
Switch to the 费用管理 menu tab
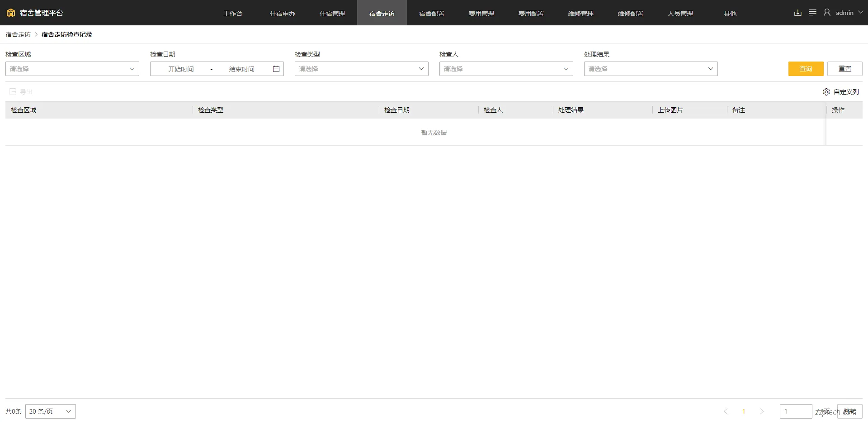point(481,13)
